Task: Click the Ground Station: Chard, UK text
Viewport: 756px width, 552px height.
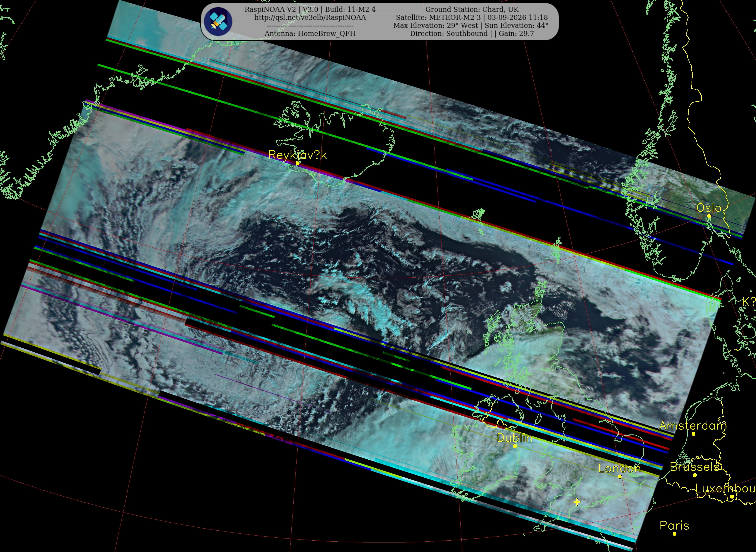Action: [472, 9]
